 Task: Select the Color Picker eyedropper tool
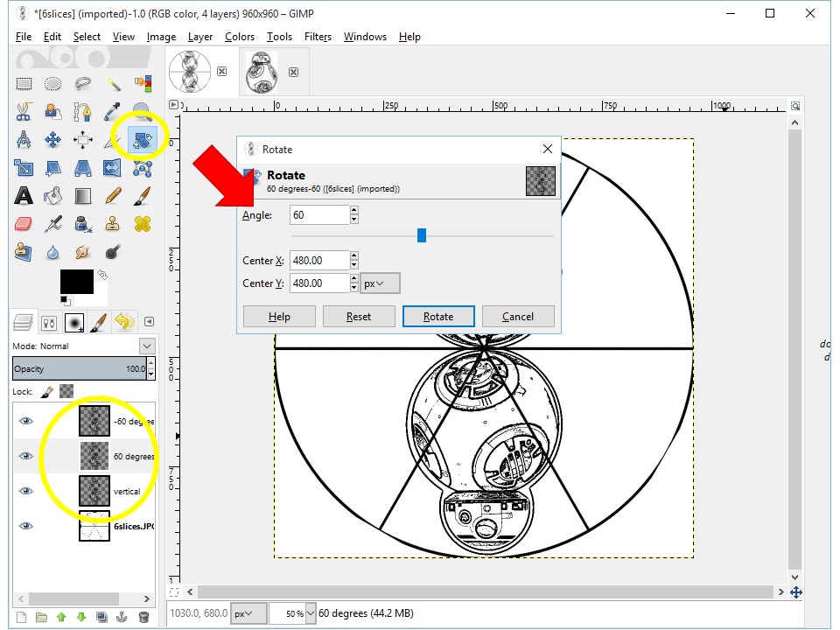pos(113,111)
